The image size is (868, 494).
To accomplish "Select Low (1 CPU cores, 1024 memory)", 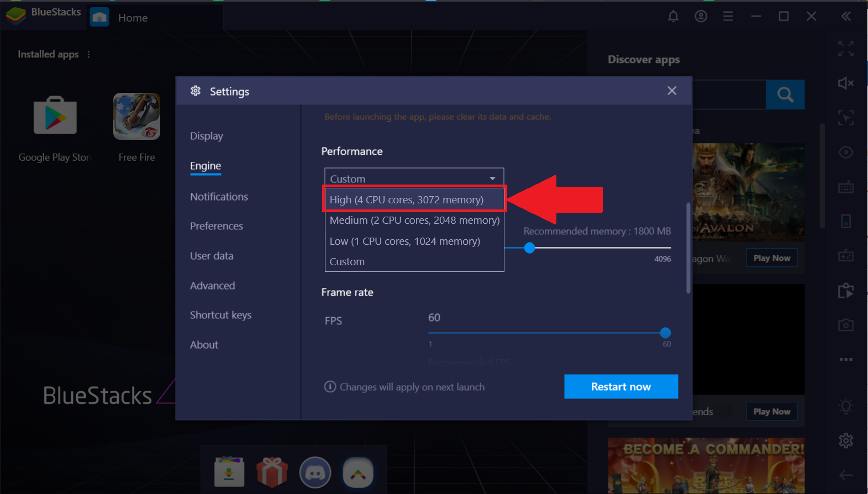I will [x=414, y=241].
